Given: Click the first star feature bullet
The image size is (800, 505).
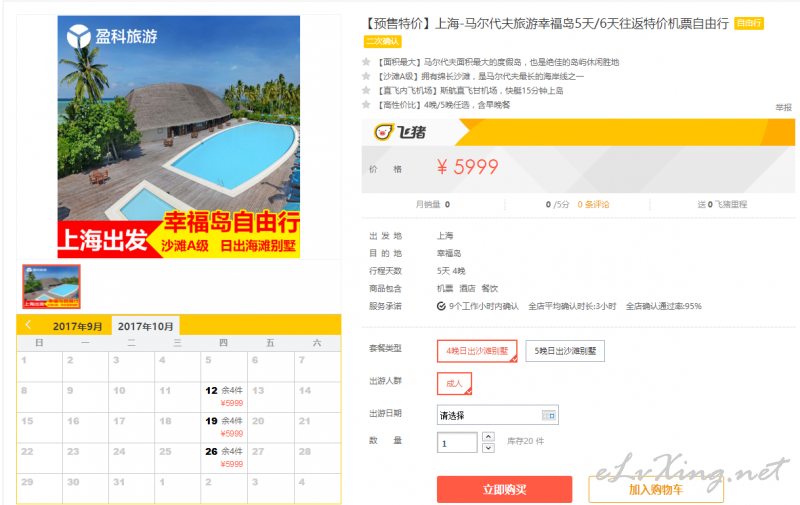Looking at the screenshot, I should tap(366, 62).
